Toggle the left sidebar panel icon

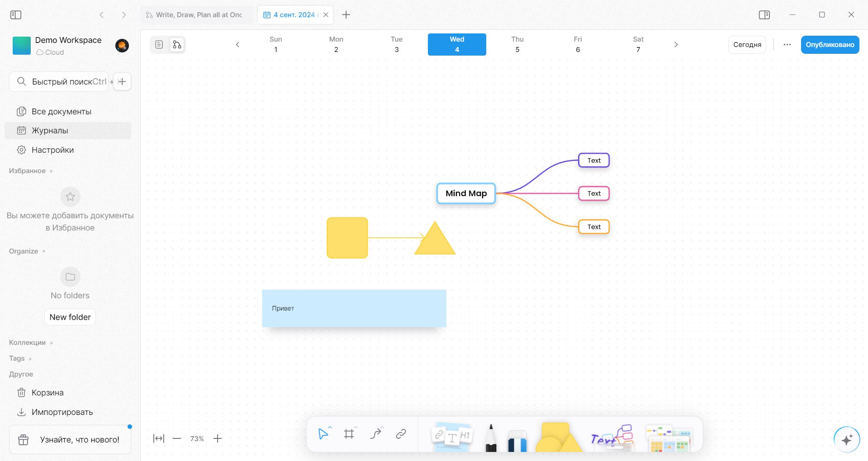pos(16,15)
